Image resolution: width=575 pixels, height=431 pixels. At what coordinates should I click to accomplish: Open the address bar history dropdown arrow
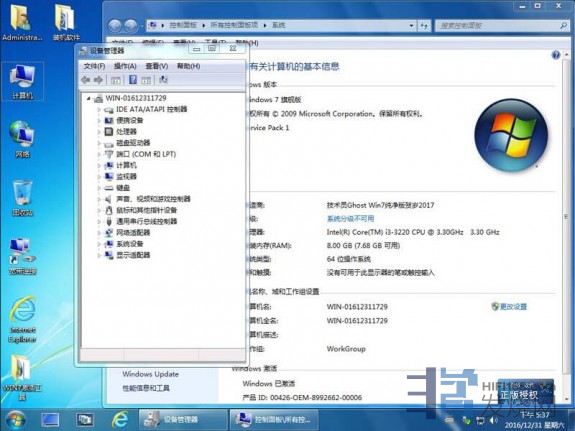411,25
